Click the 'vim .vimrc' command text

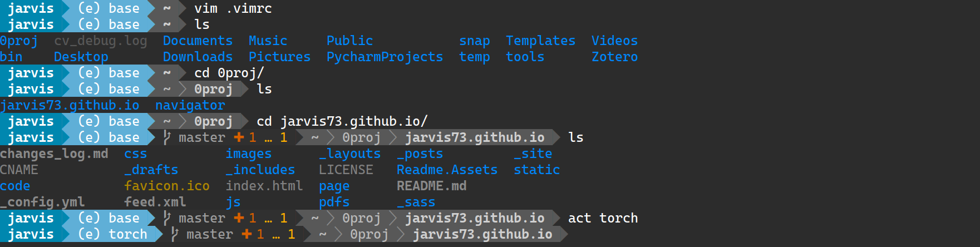pyautogui.click(x=233, y=9)
